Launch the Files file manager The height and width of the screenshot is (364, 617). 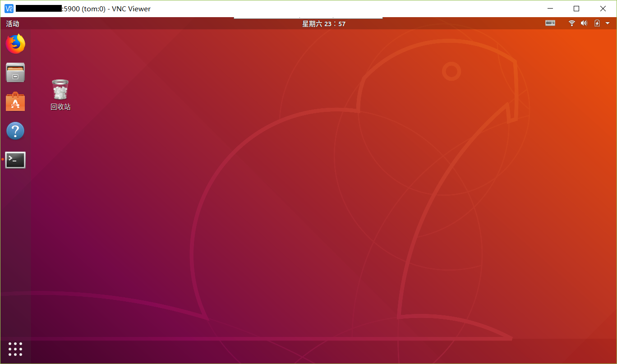click(15, 73)
